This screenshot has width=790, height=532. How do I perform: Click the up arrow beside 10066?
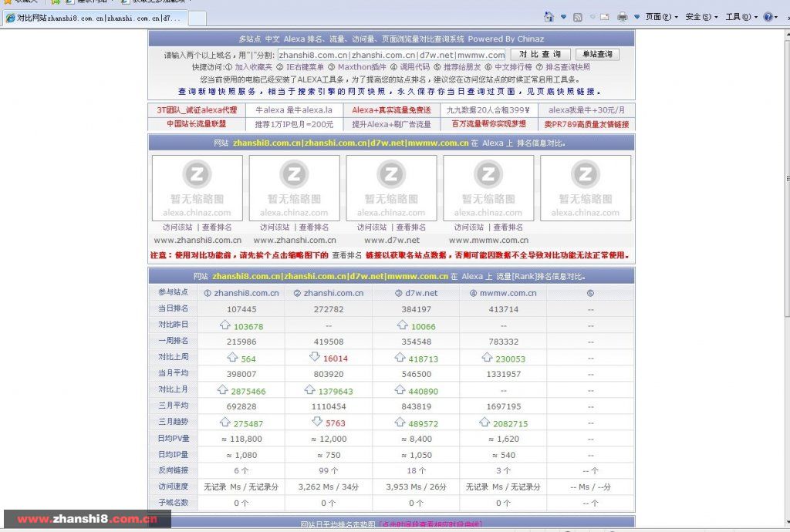tap(402, 325)
